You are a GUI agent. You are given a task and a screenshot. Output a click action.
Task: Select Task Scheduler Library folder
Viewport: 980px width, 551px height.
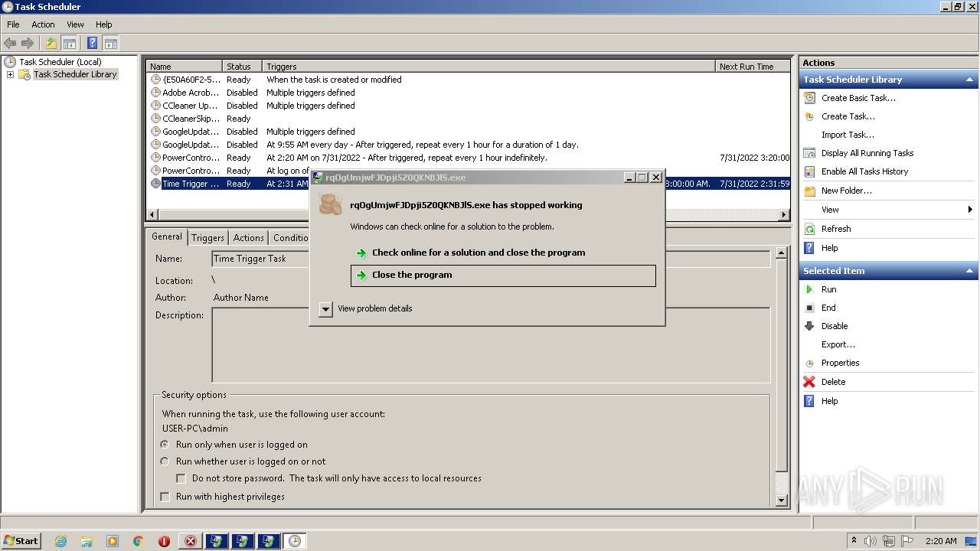(75, 74)
